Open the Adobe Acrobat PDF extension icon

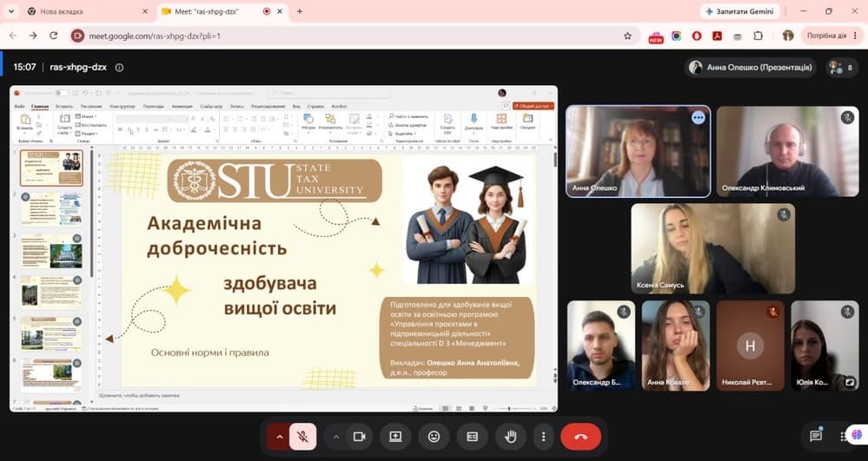717,36
